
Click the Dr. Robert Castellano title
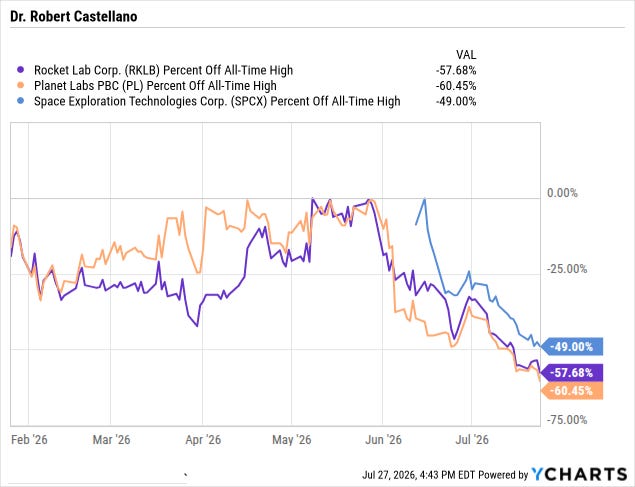[x=74, y=16]
